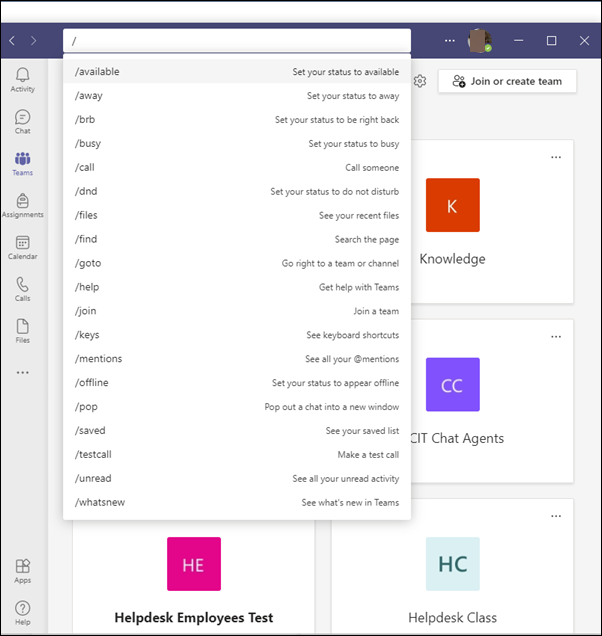Viewport: 602px width, 636px height.
Task: Go forward with the right arrow
Action: [34, 41]
